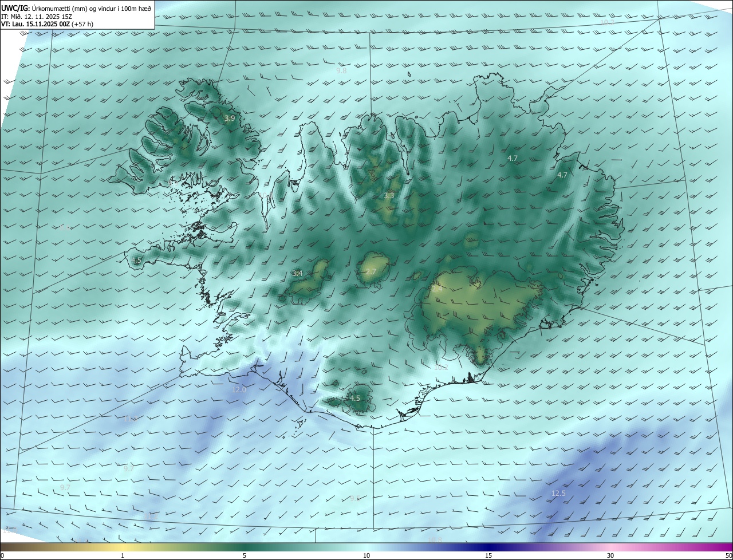This screenshot has height=560, width=733.
Task: Select the 2.4 value on Vatnajökull glacier
Action: (437, 289)
